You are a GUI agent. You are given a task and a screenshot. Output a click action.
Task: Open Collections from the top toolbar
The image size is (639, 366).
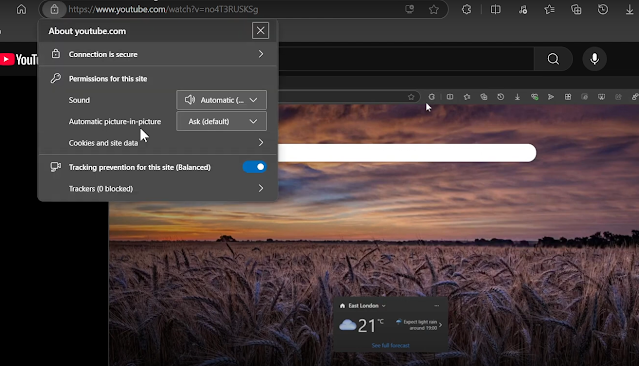pos(576,9)
